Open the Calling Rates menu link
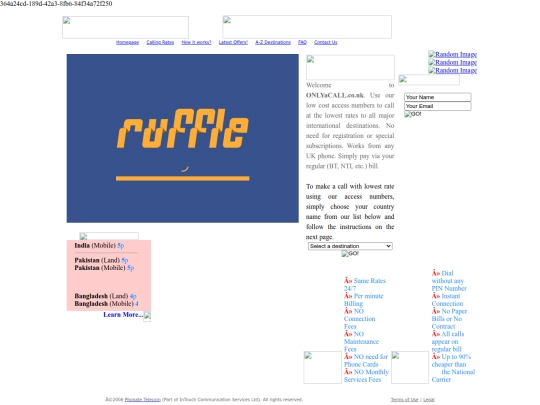Image resolution: width=540 pixels, height=405 pixels. tap(160, 42)
